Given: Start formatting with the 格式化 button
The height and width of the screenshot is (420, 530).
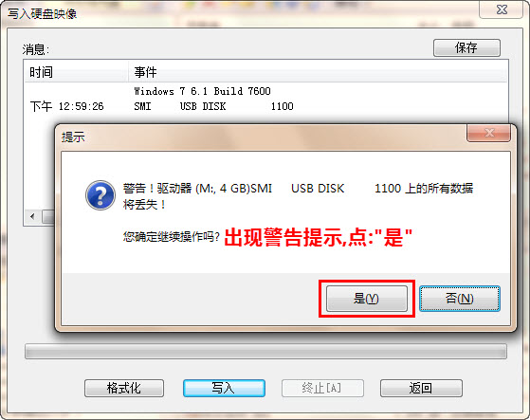Looking at the screenshot, I should click(x=124, y=388).
